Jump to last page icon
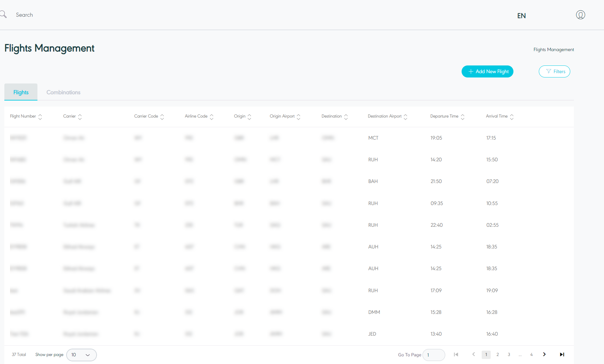This screenshot has height=364, width=604. (x=562, y=354)
